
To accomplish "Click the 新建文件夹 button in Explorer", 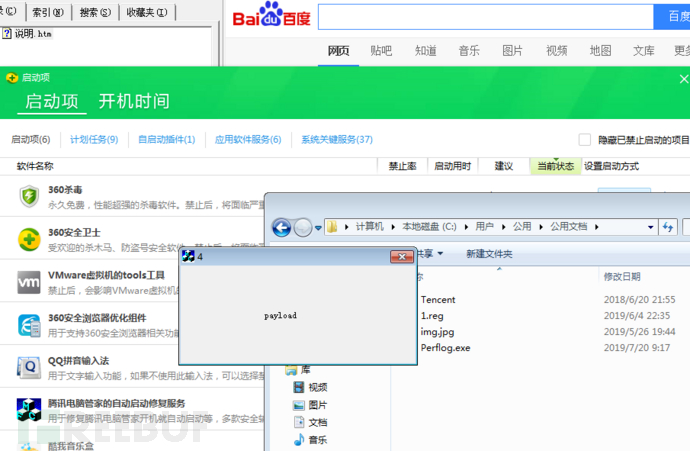I will pos(489,254).
